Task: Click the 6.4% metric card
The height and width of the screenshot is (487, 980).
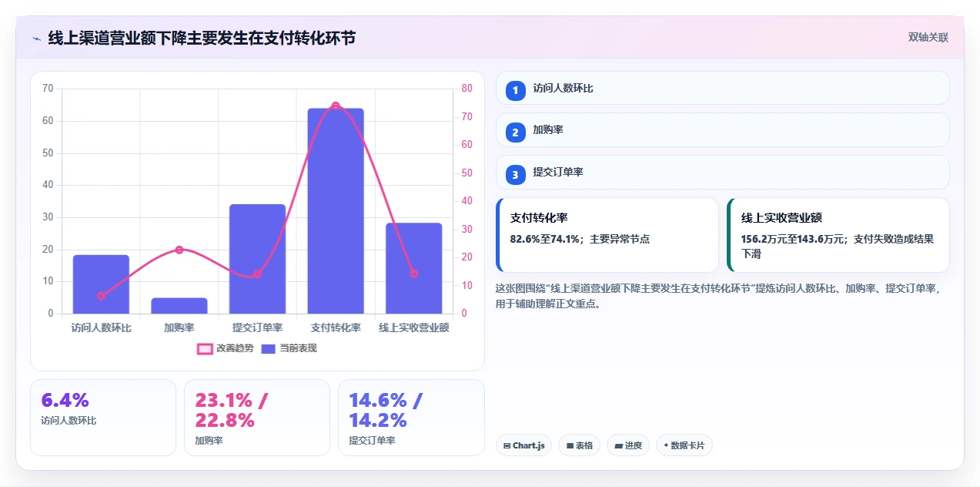Action: [x=103, y=418]
